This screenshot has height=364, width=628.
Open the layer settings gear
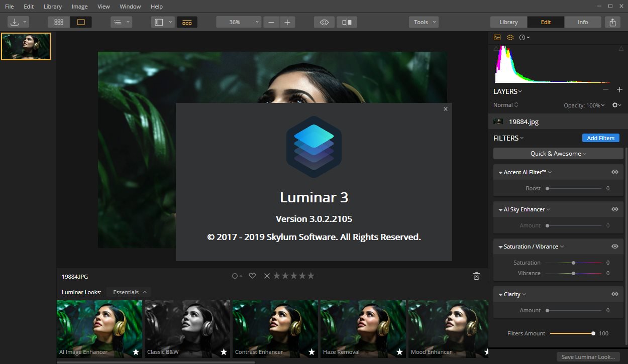pyautogui.click(x=616, y=105)
